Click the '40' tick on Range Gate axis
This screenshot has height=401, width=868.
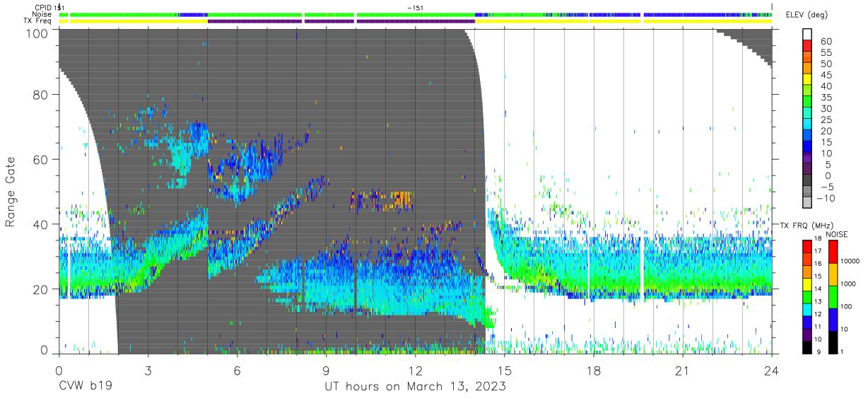tap(41, 224)
